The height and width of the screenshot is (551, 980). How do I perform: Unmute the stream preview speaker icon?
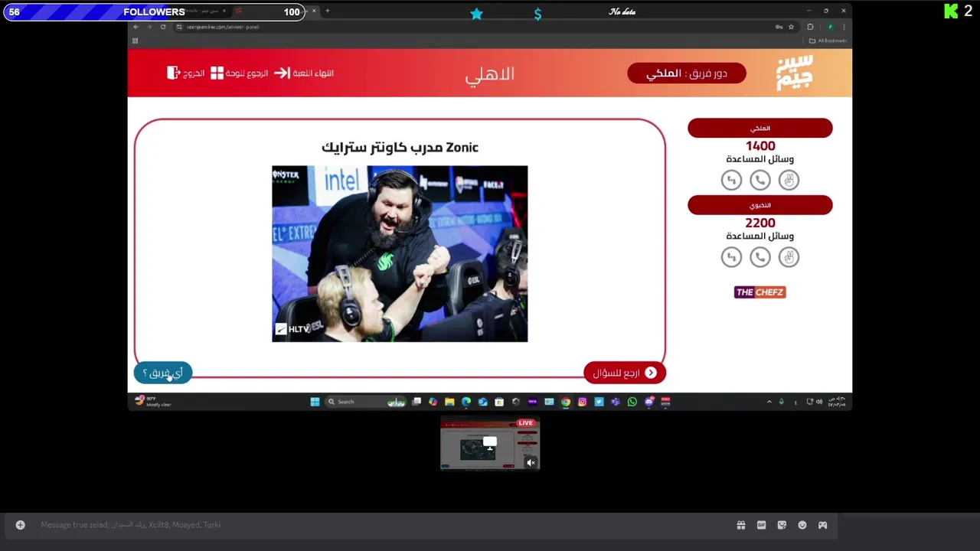tap(531, 462)
